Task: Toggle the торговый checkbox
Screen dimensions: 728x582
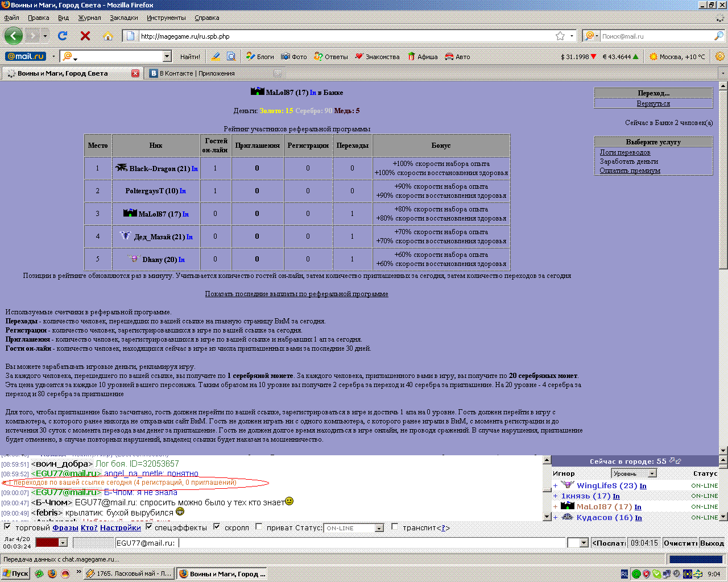Action: pos(7,527)
